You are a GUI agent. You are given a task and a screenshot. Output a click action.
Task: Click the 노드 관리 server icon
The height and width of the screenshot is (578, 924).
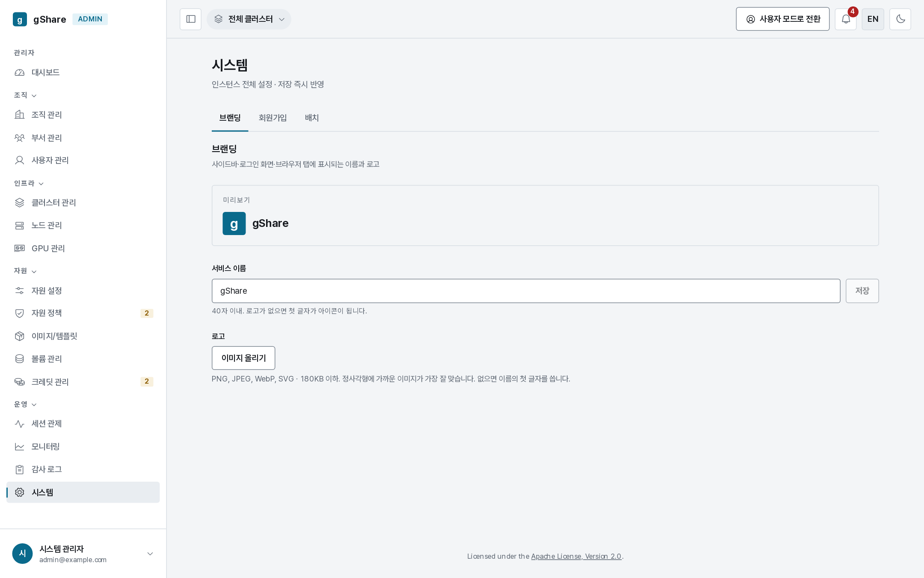coord(20,225)
